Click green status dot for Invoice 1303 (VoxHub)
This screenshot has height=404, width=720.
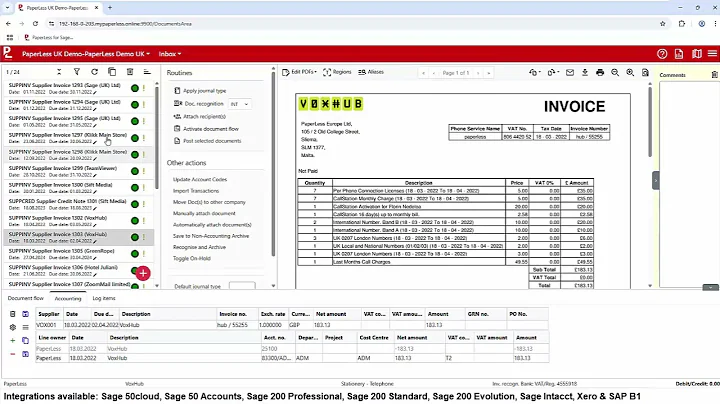pyautogui.click(x=135, y=237)
